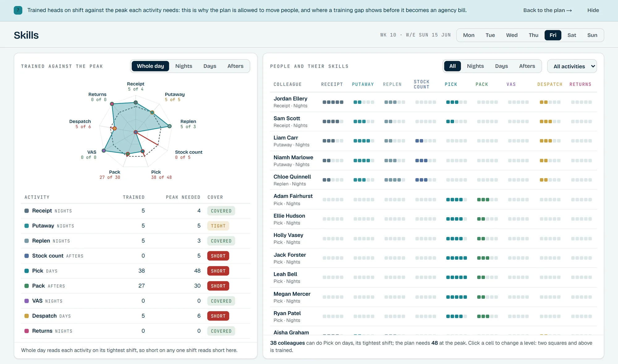
Task: Set Jordan Ellery's Receipt skill level cell
Action: [x=333, y=102]
